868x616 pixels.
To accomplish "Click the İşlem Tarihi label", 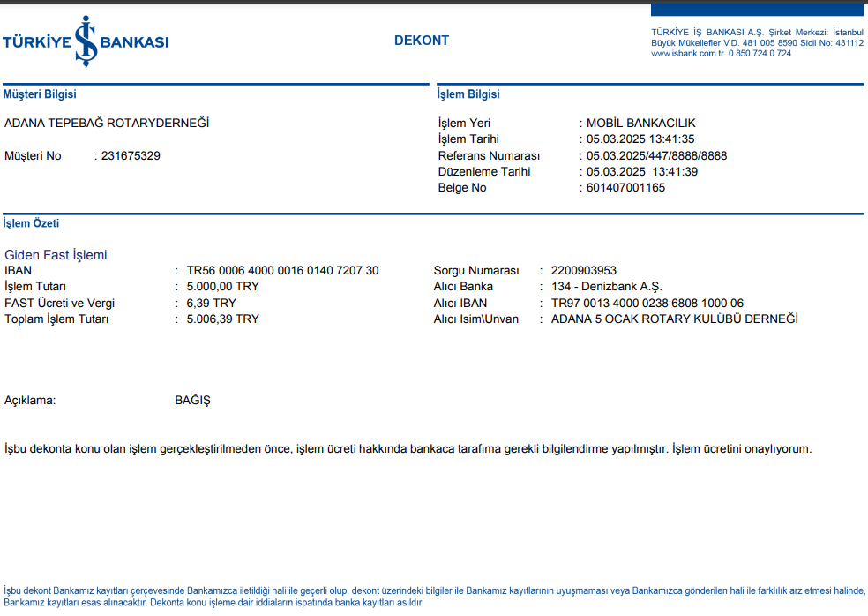I will coord(468,139).
